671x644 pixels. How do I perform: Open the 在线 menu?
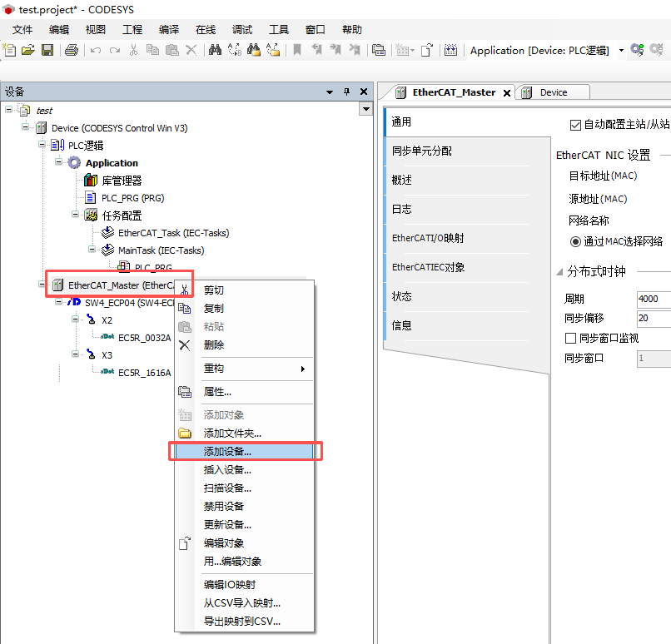coord(206,29)
